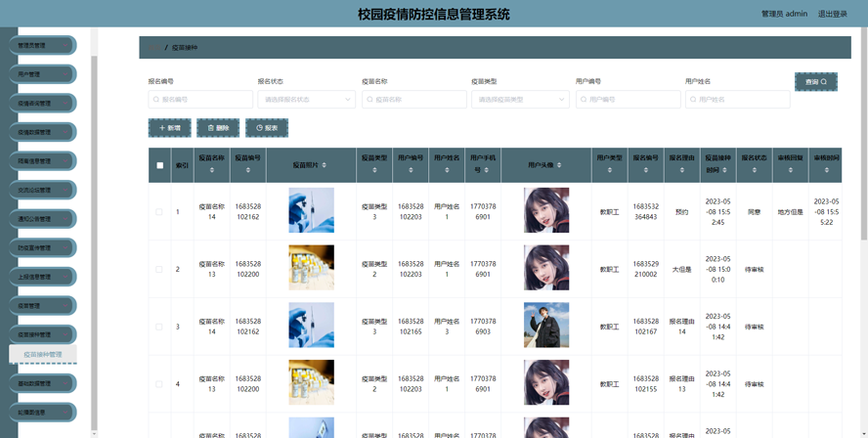Open the 报表 report button
Image resolution: width=868 pixels, height=438 pixels.
[267, 128]
